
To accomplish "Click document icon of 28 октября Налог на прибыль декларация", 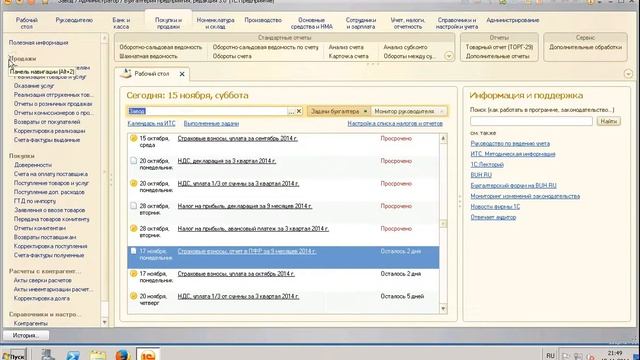I will click(133, 206).
